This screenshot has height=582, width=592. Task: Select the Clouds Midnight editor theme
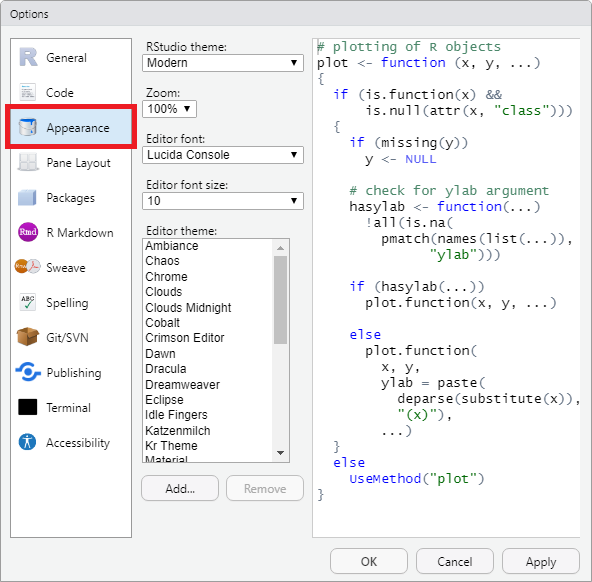208,308
